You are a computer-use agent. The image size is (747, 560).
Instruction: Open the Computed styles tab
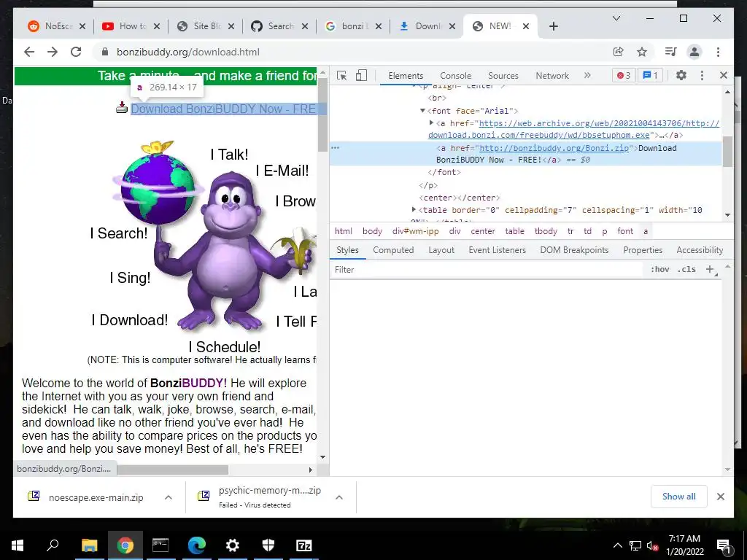click(x=393, y=250)
